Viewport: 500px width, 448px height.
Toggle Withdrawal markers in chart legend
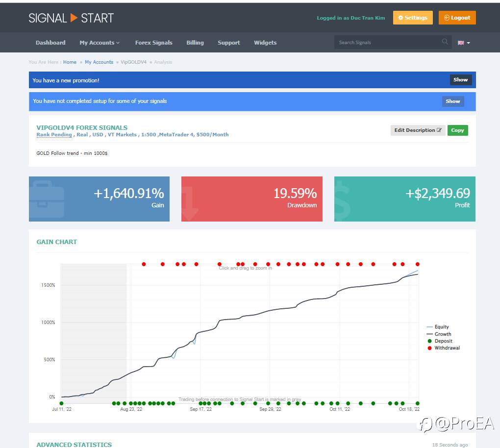click(444, 348)
